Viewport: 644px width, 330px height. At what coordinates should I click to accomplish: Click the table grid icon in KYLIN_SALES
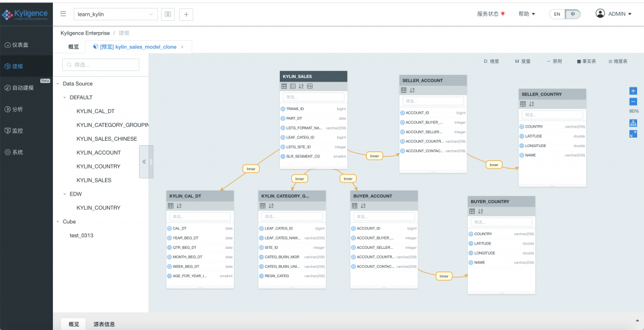tap(284, 86)
